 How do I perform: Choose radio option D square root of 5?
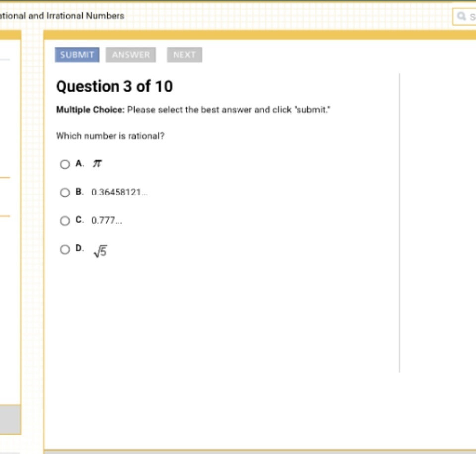(x=65, y=249)
